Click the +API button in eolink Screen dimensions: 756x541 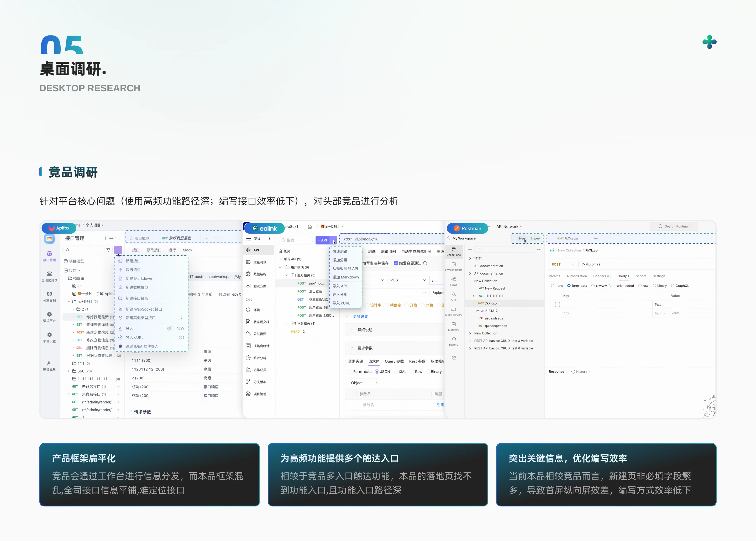tap(322, 240)
